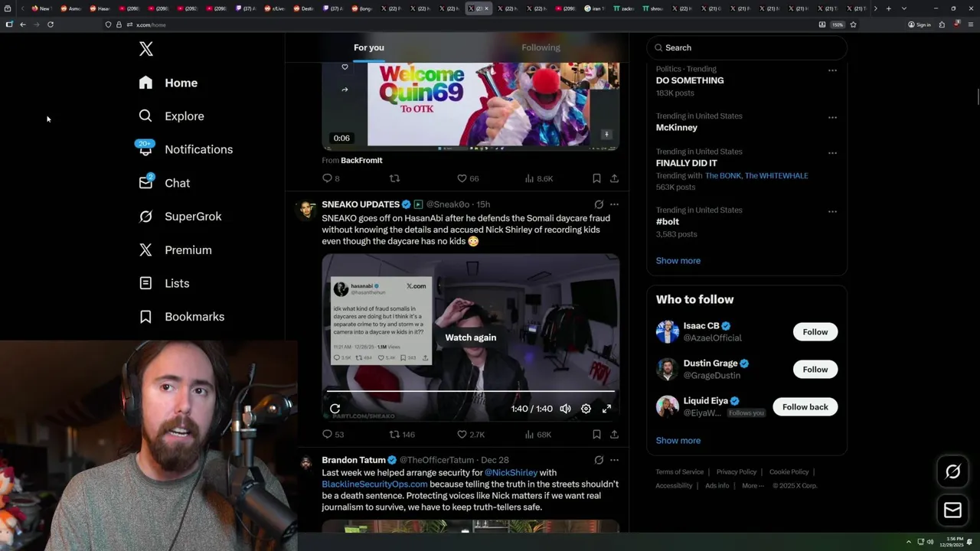Open Bookmarks from the sidebar
980x551 pixels.
[x=181, y=317]
